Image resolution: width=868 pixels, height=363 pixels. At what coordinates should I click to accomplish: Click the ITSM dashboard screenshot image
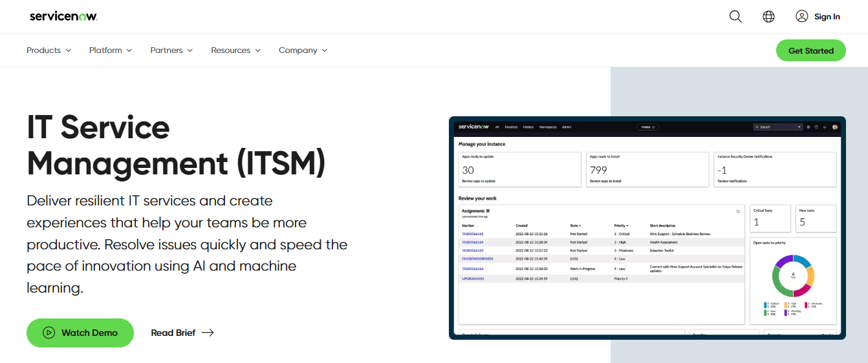coord(647,228)
